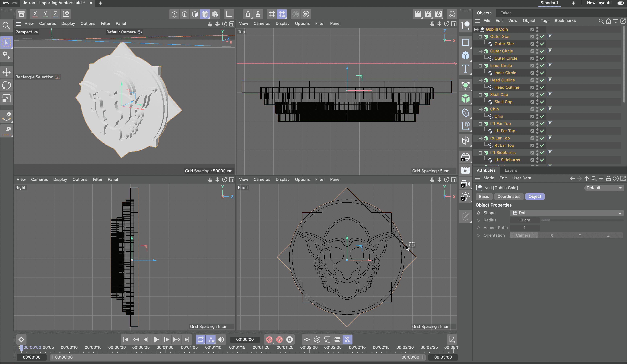Click the Cube primitive icon

click(x=465, y=55)
